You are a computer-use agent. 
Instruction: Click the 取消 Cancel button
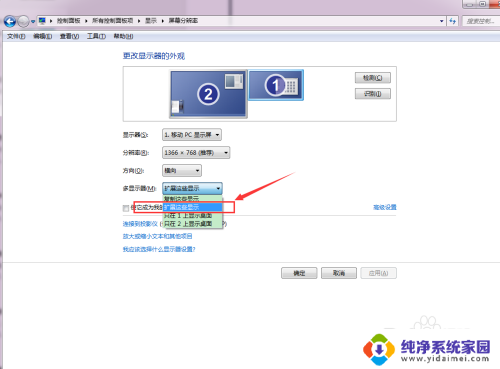pos(339,273)
